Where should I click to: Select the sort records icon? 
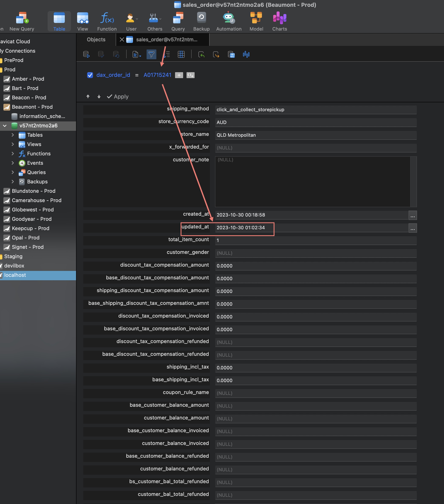(x=167, y=54)
